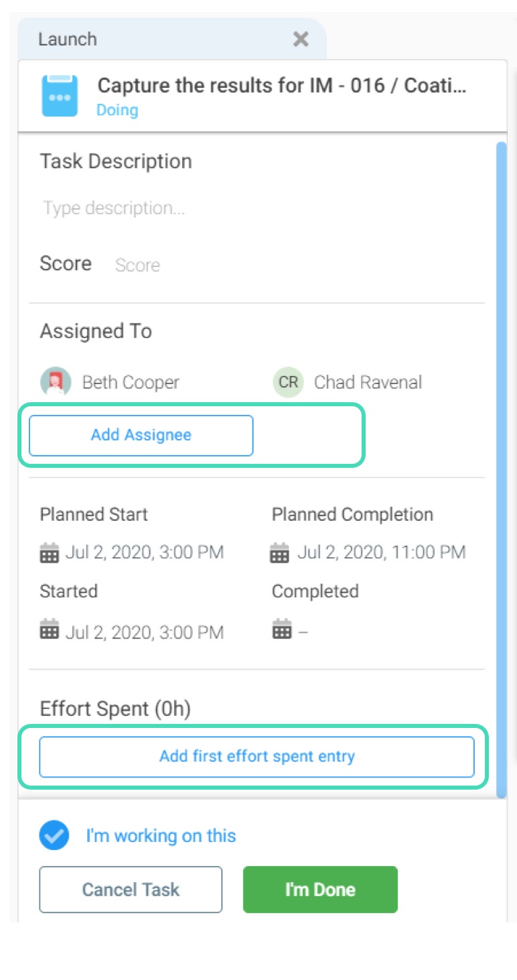Click the Doing status label
The width and height of the screenshot is (517, 980).
(117, 110)
